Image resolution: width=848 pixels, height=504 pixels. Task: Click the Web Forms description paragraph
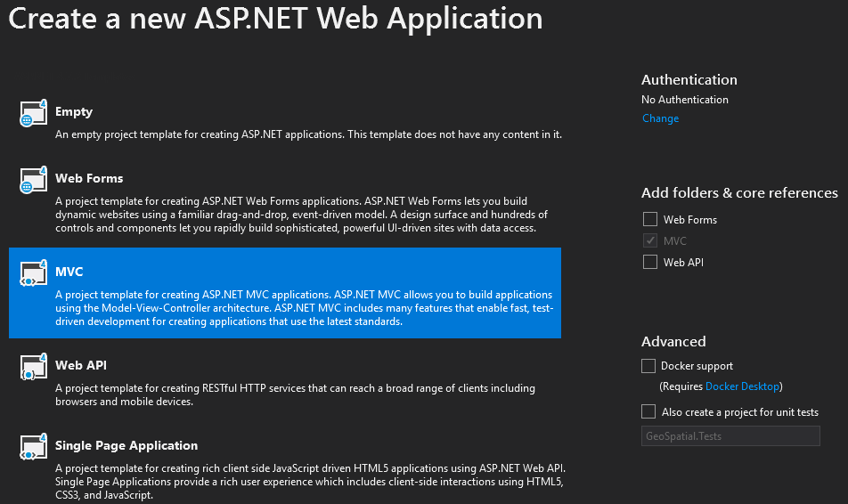tap(302, 215)
